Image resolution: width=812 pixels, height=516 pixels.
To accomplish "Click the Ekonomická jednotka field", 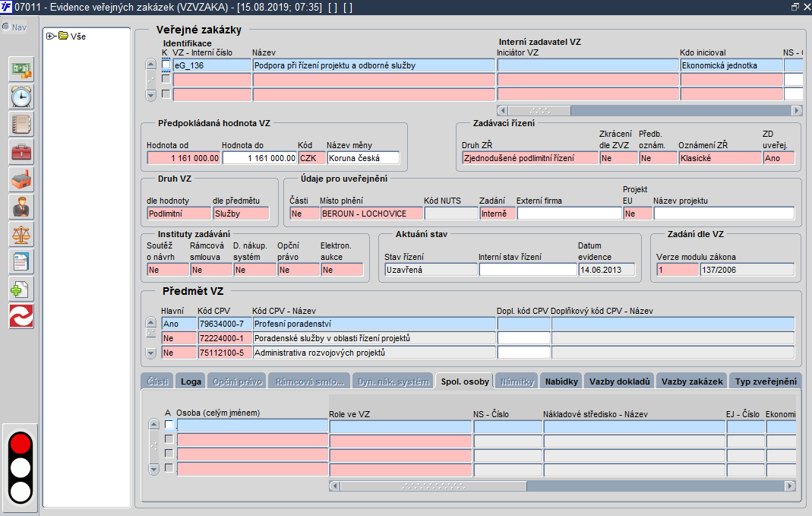I will tap(731, 65).
